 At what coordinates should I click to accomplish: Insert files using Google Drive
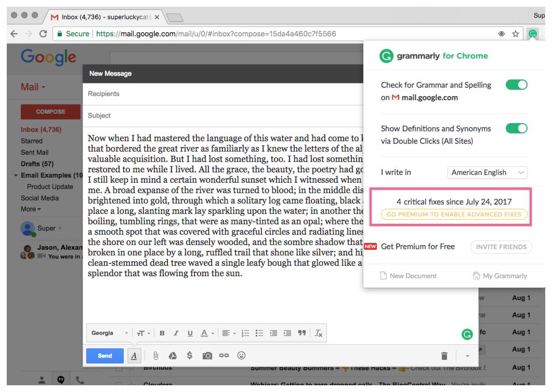tap(173, 356)
